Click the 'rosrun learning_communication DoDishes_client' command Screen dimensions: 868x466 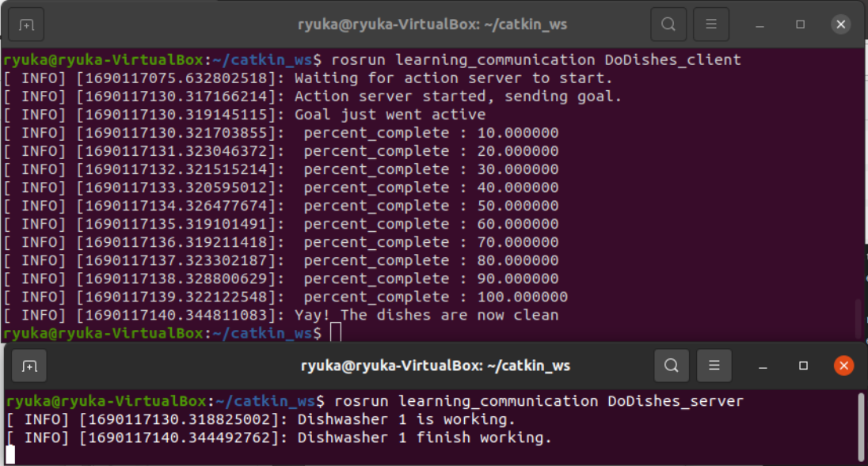pos(536,59)
